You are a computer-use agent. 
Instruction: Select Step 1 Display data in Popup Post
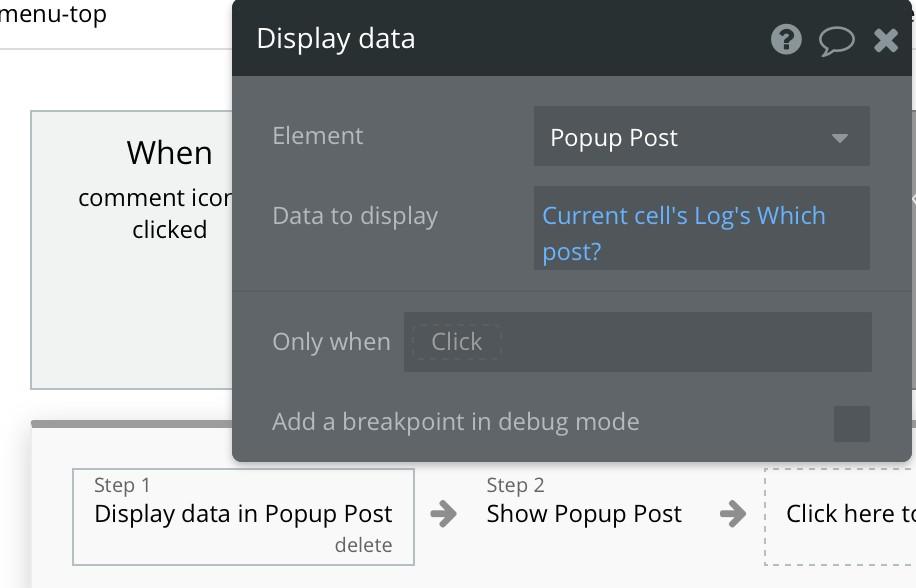coord(243,517)
